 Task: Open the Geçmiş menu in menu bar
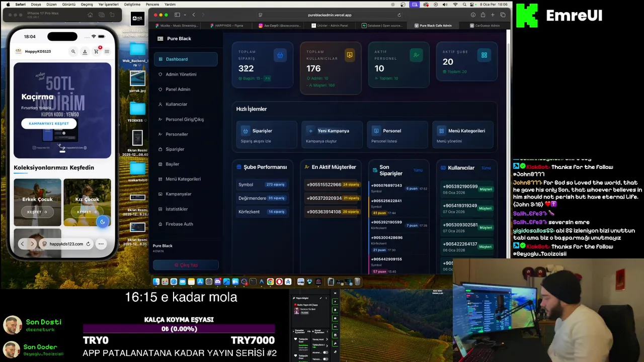(87, 4)
